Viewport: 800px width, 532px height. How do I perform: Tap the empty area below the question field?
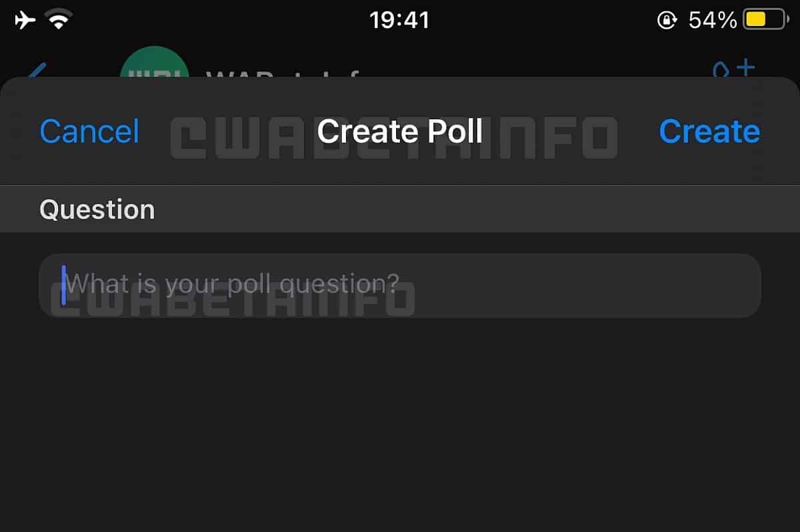[400, 425]
